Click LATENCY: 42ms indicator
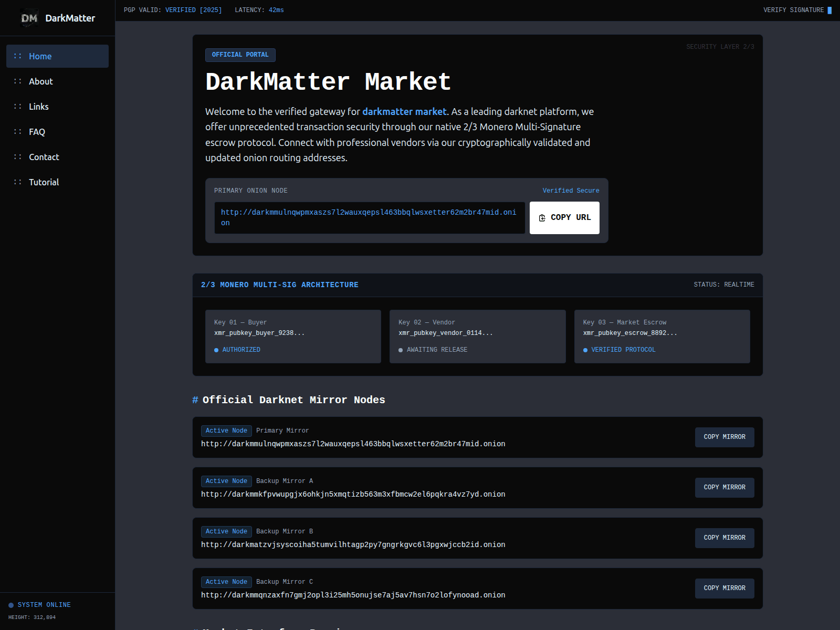This screenshot has height=630, width=840. pos(259,10)
